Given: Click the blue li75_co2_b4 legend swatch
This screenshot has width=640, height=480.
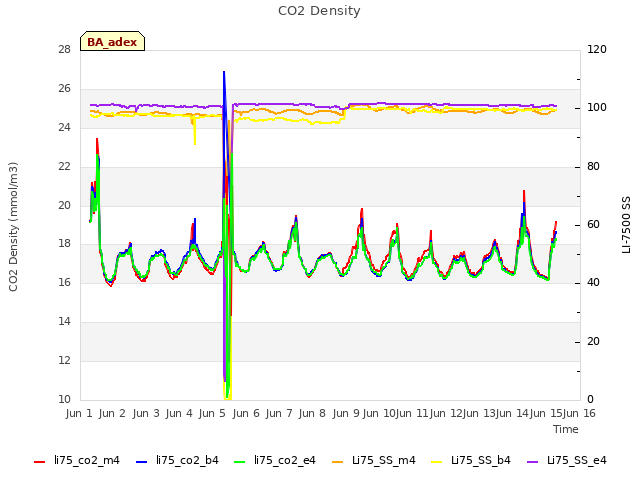Looking at the screenshot, I should 141,462.
